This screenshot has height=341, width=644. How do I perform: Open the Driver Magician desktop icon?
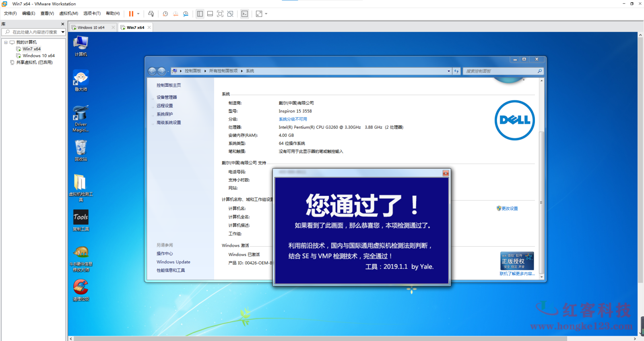point(80,119)
